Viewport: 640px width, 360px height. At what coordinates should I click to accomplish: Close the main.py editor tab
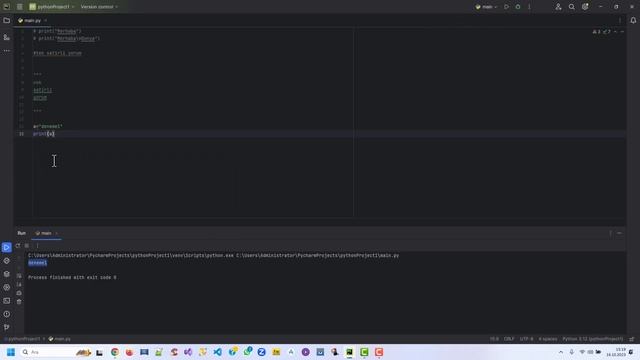coord(45,20)
